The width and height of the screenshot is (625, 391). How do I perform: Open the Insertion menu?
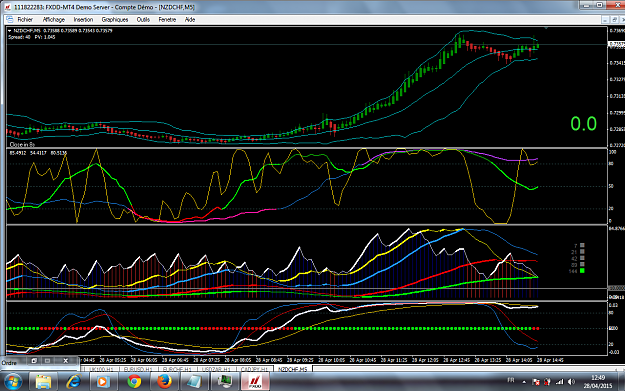tap(83, 20)
